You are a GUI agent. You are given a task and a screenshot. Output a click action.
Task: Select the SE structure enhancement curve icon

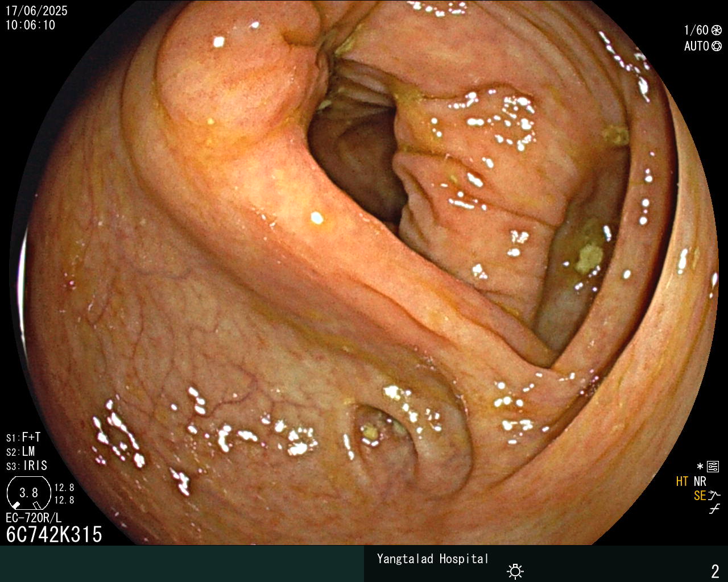click(x=714, y=496)
